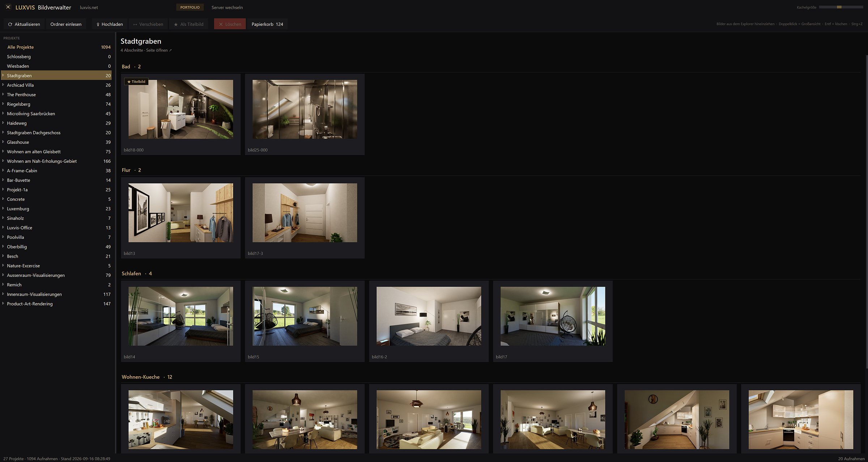Expand the The Penthouse project arrow
The image size is (868, 462).
click(x=3, y=94)
